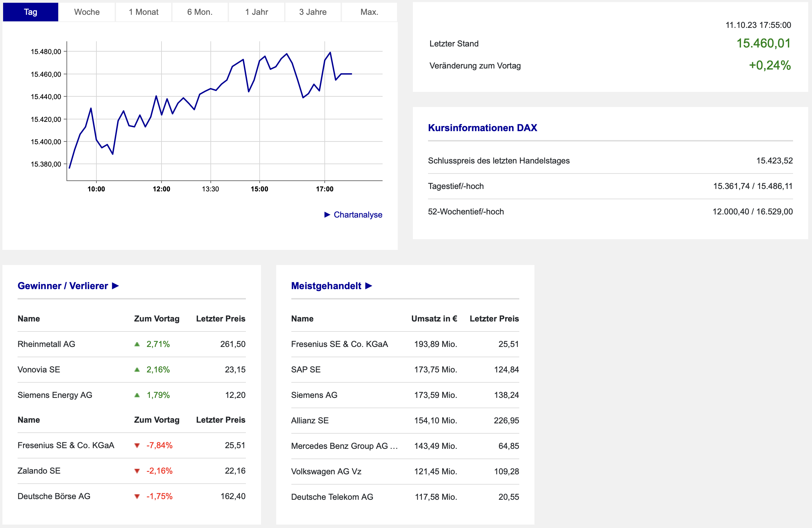Click green up-arrow icon for Siemens Energy AG

137,395
